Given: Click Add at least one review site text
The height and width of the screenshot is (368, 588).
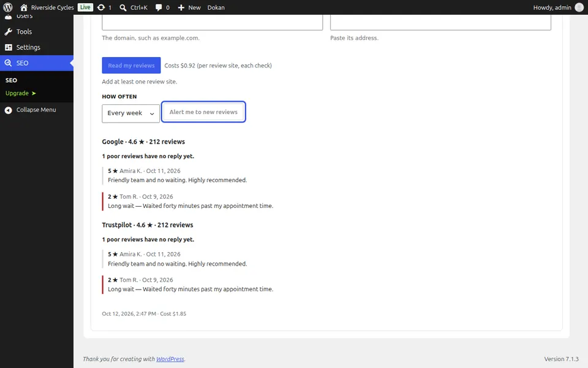Looking at the screenshot, I should tap(140, 82).
